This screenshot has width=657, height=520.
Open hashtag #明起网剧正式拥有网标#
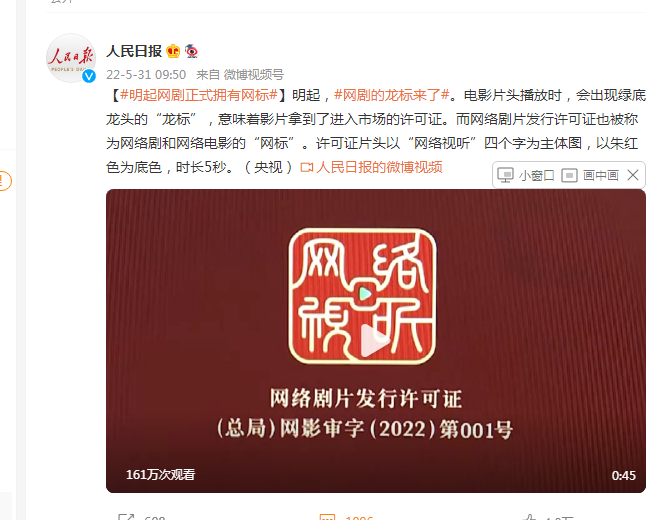pos(199,95)
